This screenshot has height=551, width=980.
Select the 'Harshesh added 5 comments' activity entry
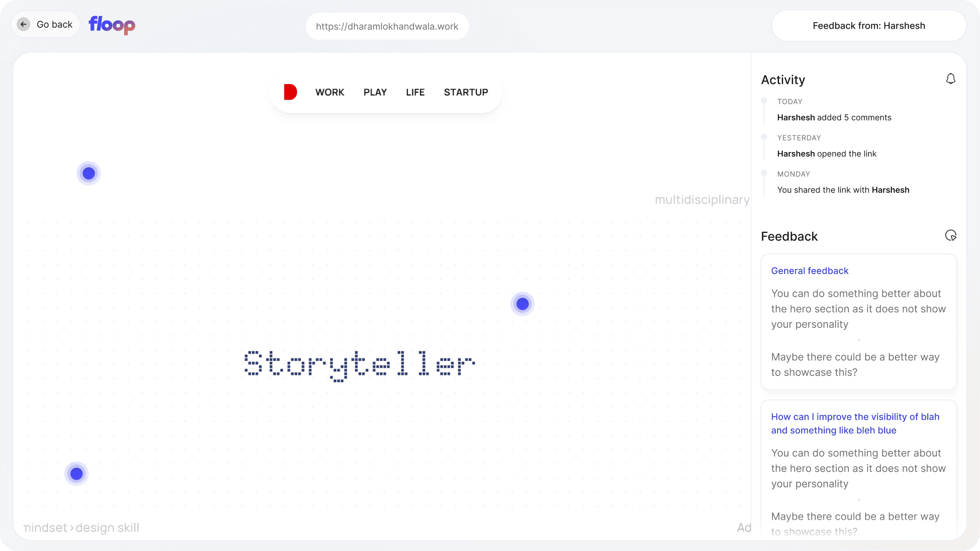(x=834, y=118)
